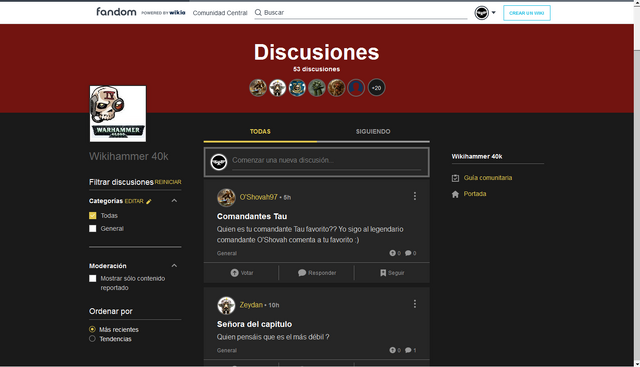Open the user account dropdown arrow
640x367 pixels.
pyautogui.click(x=493, y=13)
